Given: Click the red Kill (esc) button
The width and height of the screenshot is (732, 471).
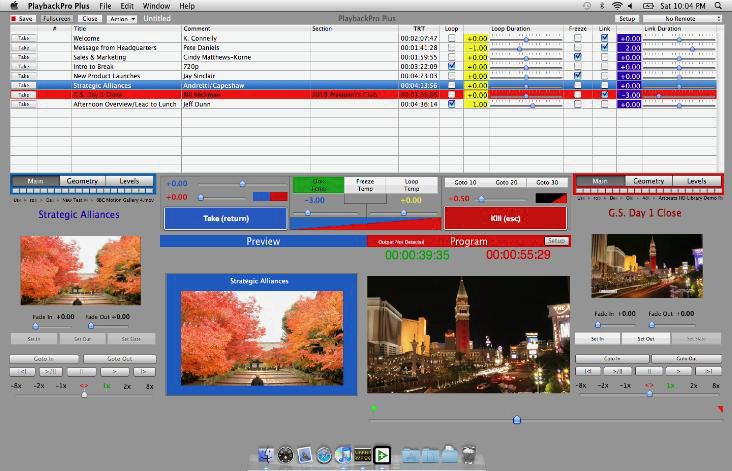Looking at the screenshot, I should 505,217.
